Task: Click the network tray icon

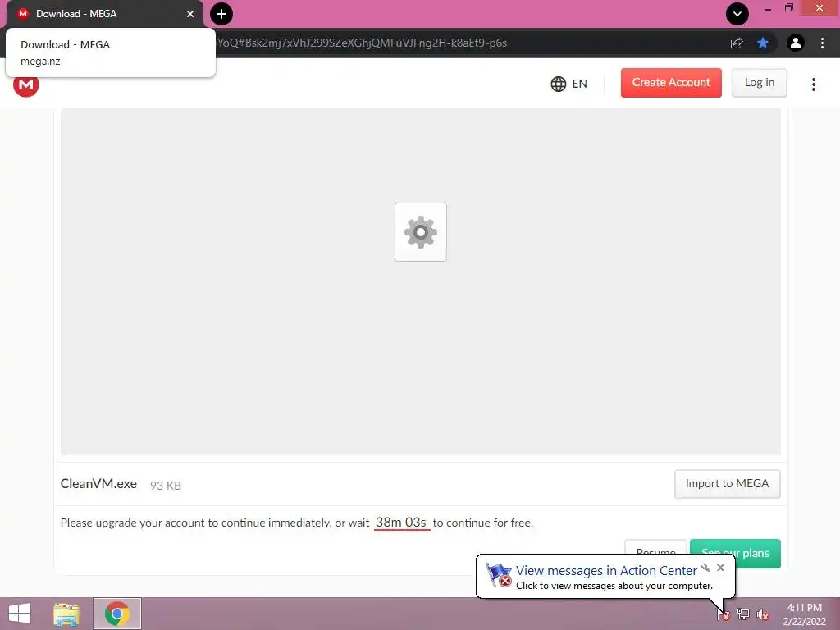Action: coord(743,614)
